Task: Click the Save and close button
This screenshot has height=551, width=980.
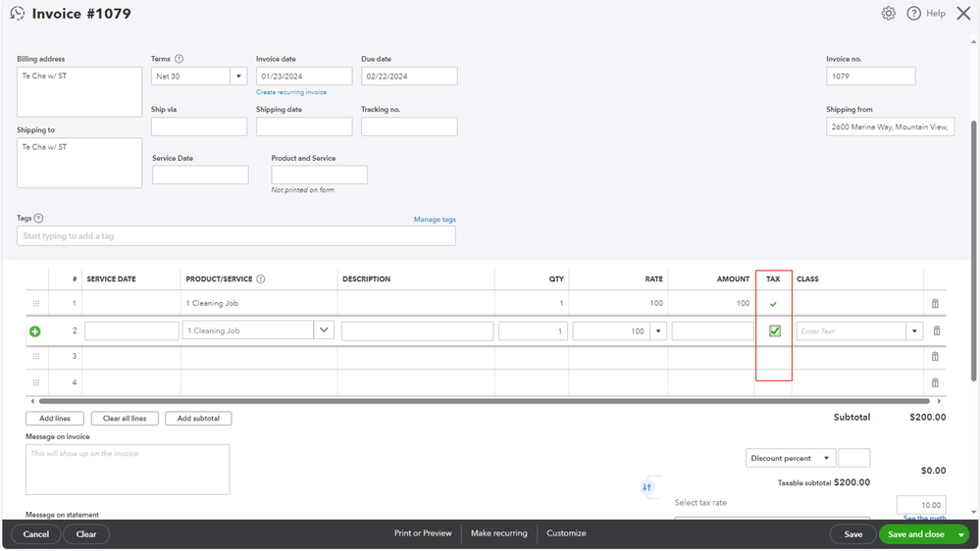Action: pos(916,534)
